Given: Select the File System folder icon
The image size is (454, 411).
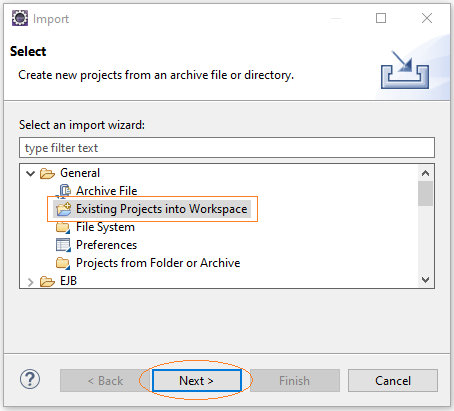Looking at the screenshot, I should 63,227.
